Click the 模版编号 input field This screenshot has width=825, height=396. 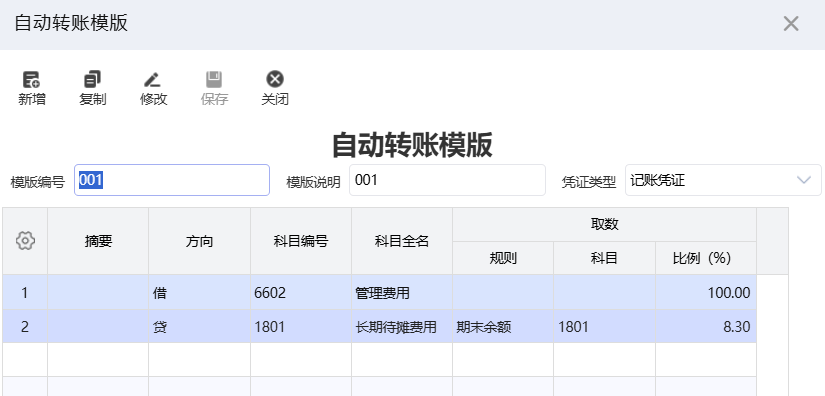pos(172,180)
